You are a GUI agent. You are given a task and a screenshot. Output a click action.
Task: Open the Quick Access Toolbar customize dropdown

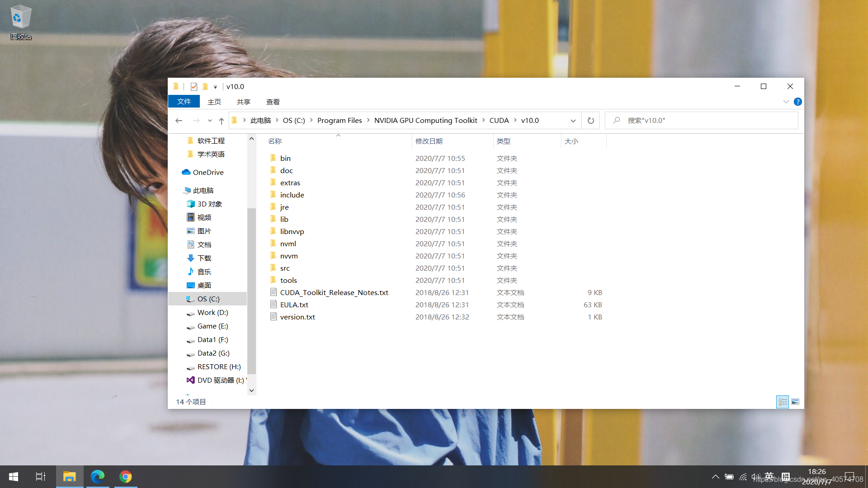pyautogui.click(x=216, y=87)
